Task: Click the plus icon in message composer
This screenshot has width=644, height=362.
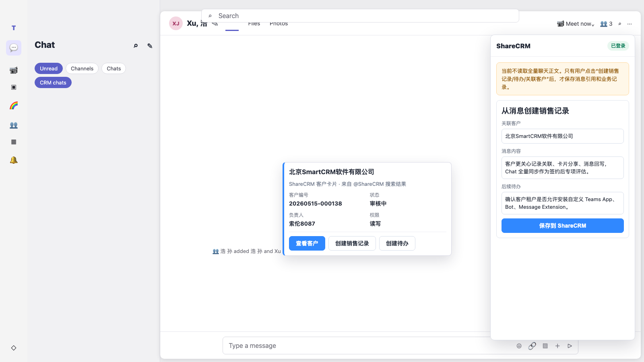Action: coord(557,346)
